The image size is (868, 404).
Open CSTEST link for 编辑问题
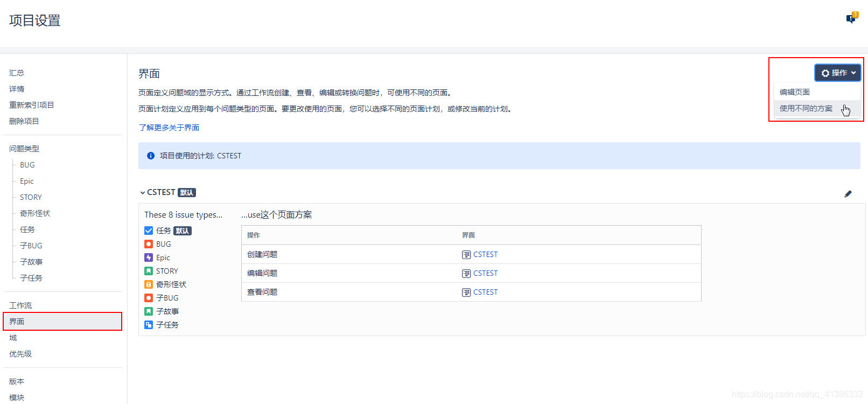coord(485,274)
